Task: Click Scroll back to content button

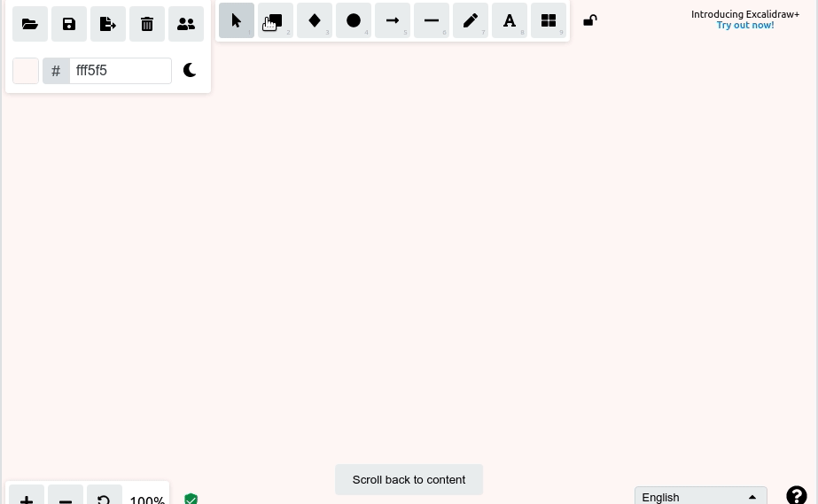Action: coord(409,479)
